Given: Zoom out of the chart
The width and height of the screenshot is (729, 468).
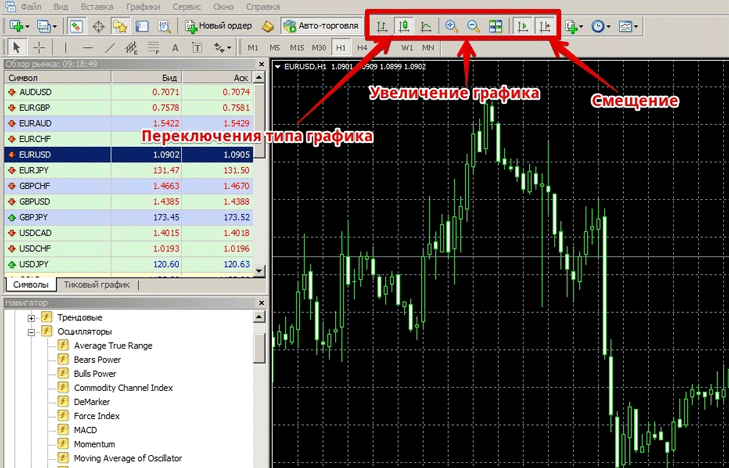Looking at the screenshot, I should 473,27.
